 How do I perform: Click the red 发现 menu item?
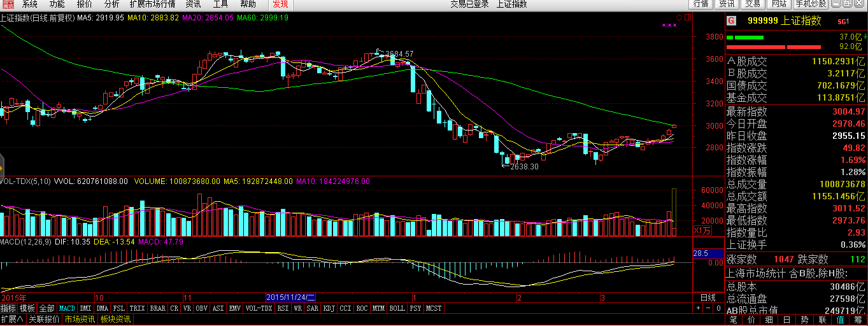coord(280,4)
